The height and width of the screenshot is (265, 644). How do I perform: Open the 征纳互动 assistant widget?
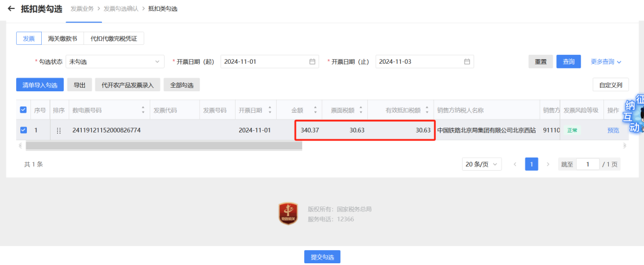coord(634,114)
